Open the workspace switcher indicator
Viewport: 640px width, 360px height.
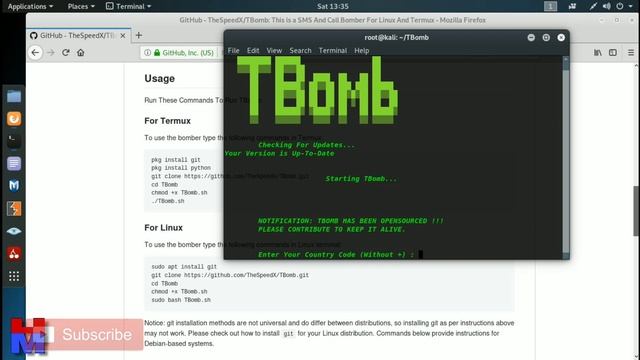tap(550, 6)
